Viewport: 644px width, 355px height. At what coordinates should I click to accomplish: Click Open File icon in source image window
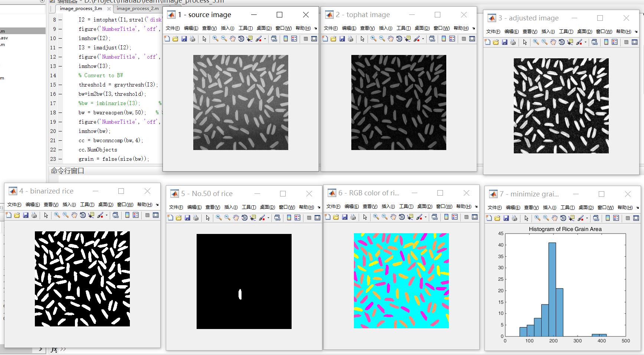pyautogui.click(x=175, y=39)
